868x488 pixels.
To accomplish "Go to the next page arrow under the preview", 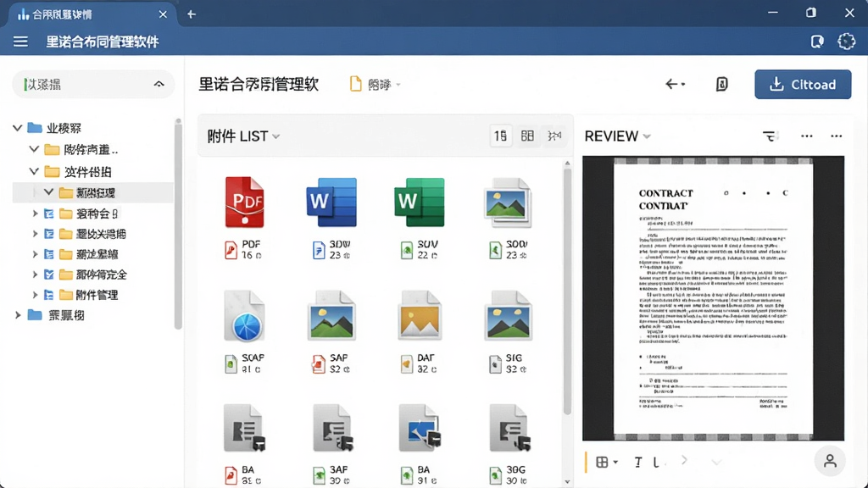I will point(684,460).
